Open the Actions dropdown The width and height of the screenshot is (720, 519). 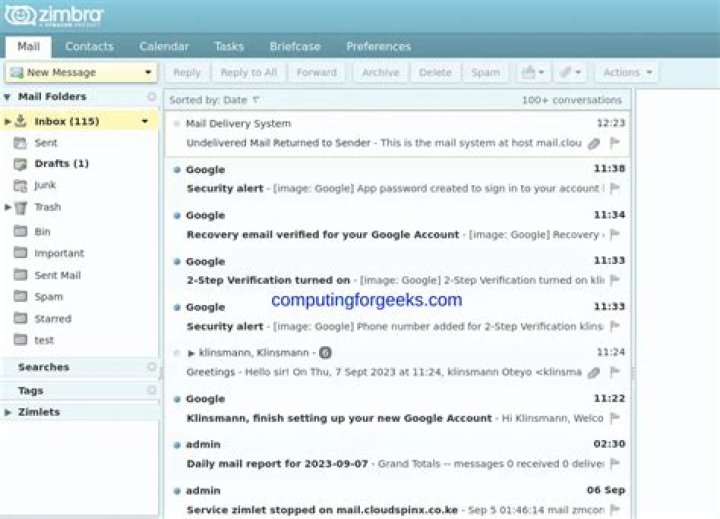pyautogui.click(x=627, y=73)
